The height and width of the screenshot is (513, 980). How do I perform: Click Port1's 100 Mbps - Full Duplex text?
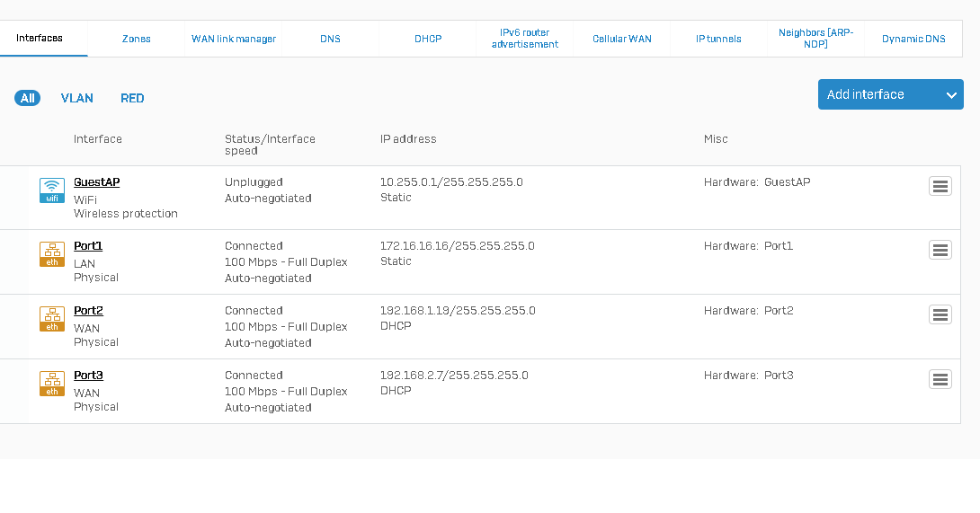click(x=286, y=261)
